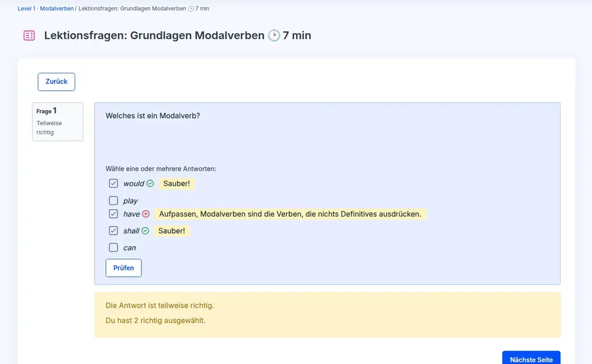The image size is (592, 364).
Task: Click the clock icon in the page heading
Action: click(x=274, y=36)
